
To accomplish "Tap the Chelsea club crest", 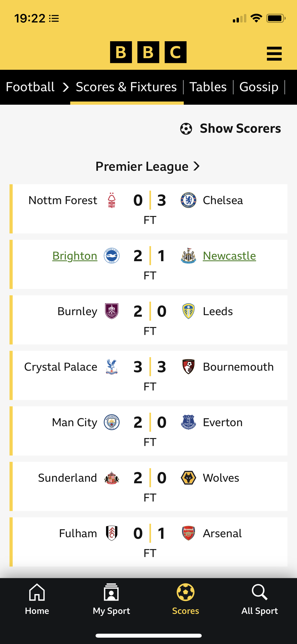I will click(x=188, y=200).
